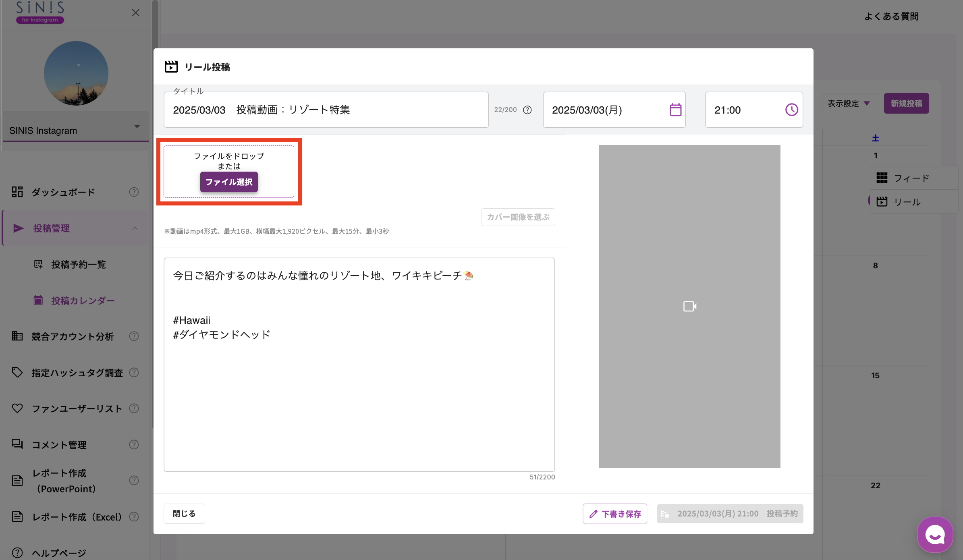Viewport: 963px width, 560px height.
Task: Open 投稿予約一覧 via its list icon
Action: (38, 264)
